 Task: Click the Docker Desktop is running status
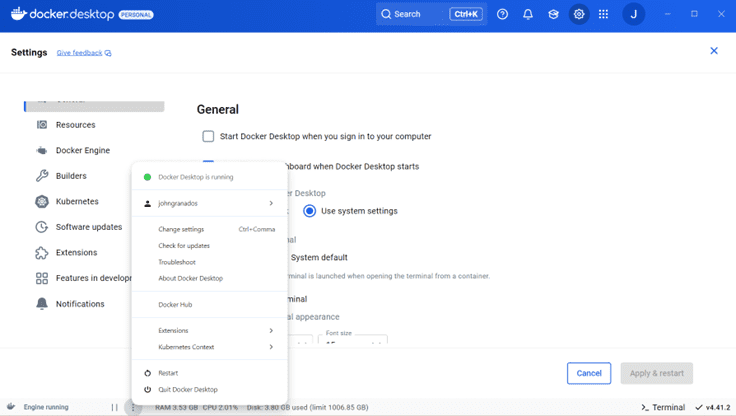196,177
